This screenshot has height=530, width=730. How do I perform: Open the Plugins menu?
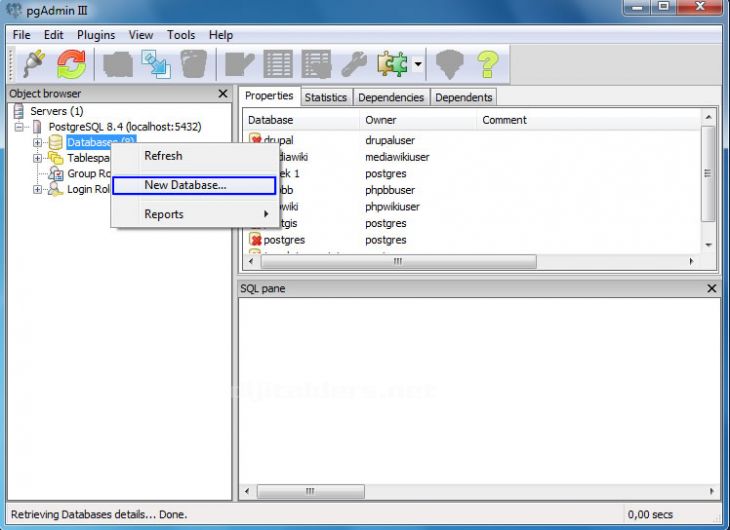(x=96, y=35)
